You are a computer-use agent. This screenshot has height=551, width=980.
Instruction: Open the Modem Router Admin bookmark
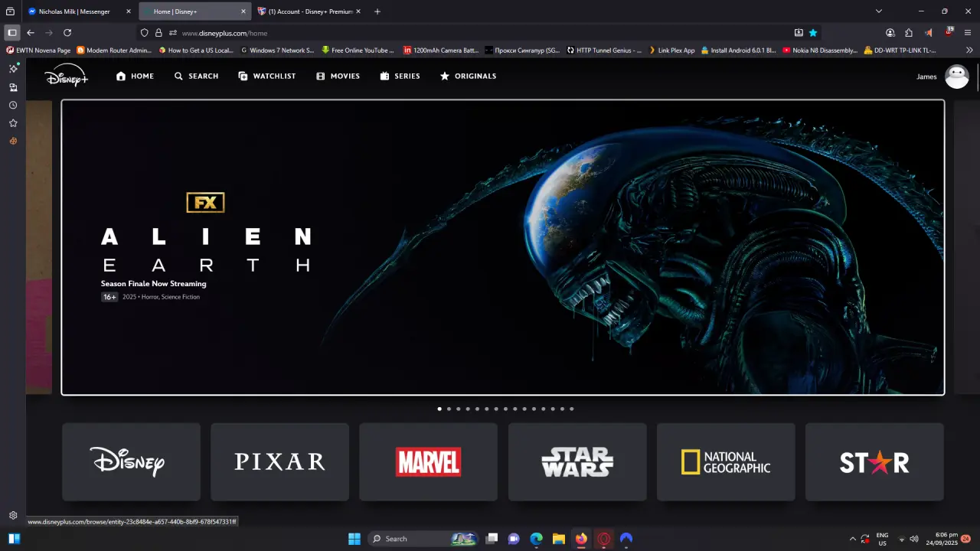(114, 51)
